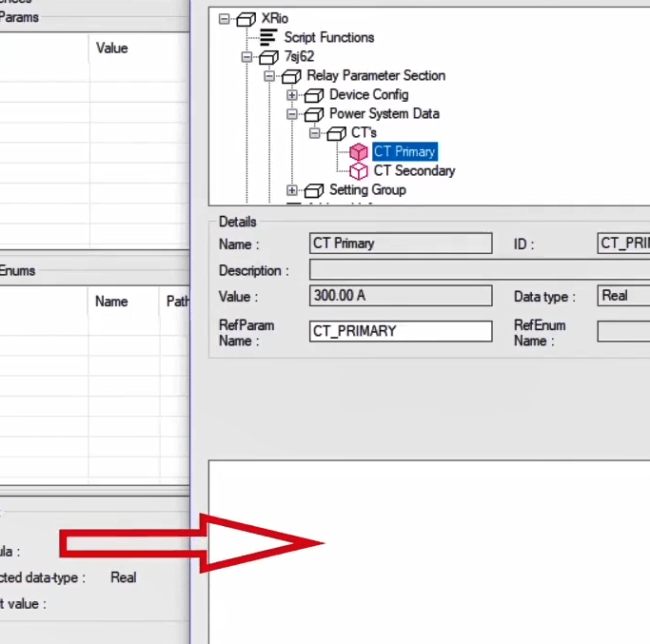Expand the Setting Group tree node

293,190
